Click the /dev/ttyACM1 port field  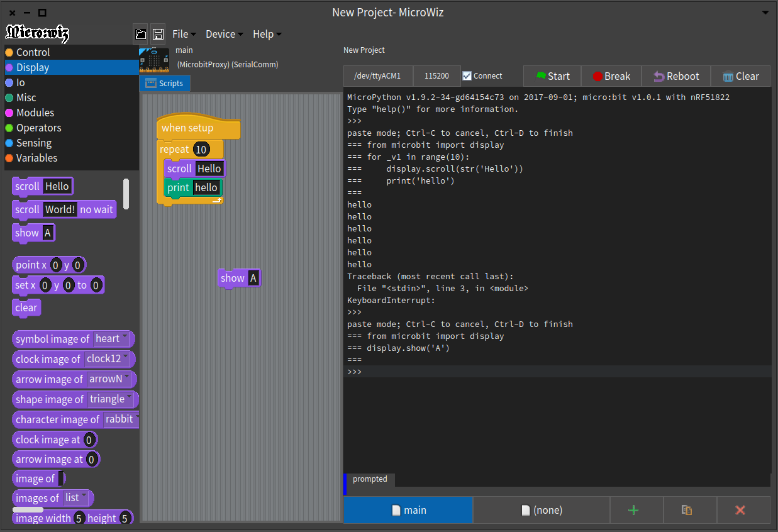pos(377,76)
